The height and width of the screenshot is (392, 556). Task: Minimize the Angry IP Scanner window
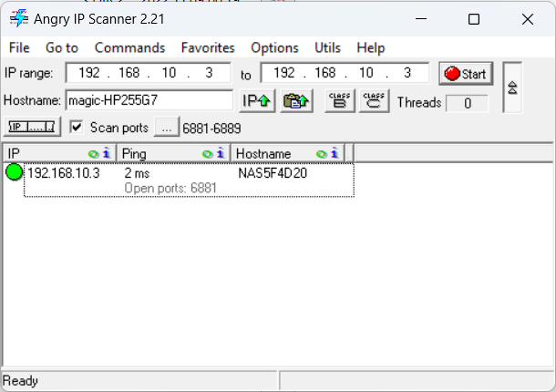pos(421,19)
